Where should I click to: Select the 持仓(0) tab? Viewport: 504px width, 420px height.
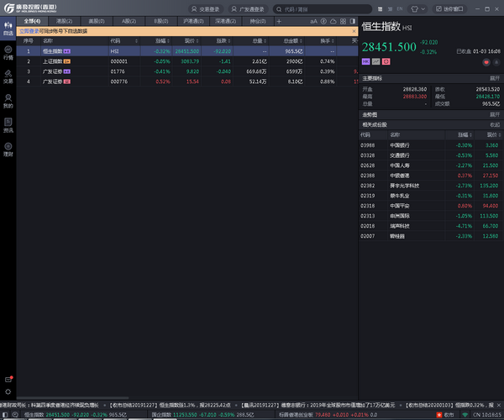coord(258,21)
